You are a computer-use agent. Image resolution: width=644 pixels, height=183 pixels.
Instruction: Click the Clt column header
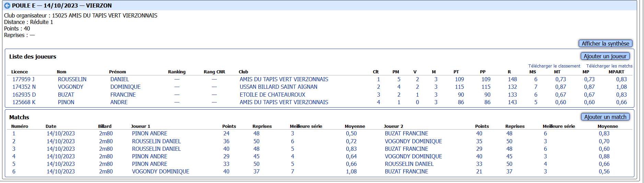pyautogui.click(x=376, y=72)
